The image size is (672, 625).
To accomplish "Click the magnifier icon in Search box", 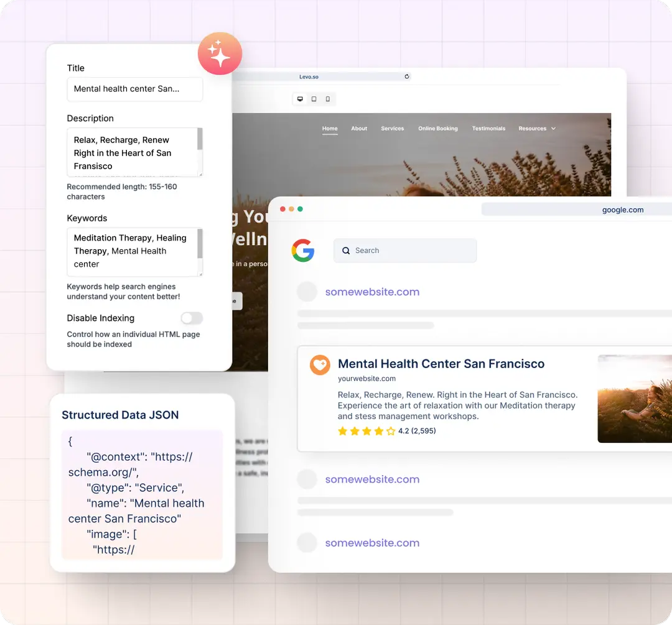I will (346, 251).
